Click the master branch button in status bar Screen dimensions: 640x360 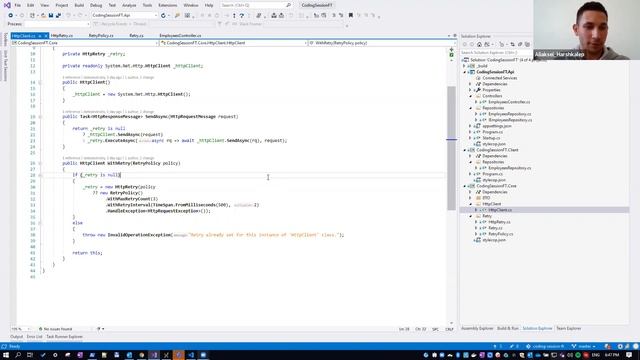583,347
